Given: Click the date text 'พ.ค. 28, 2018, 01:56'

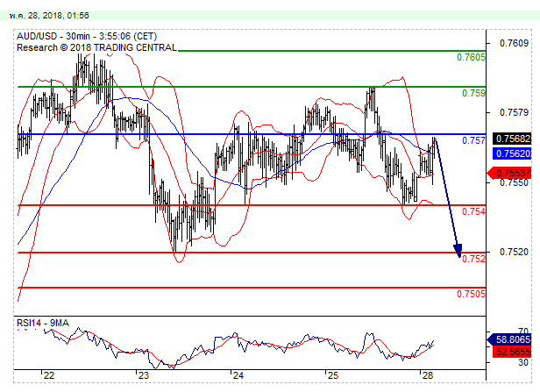Looking at the screenshot, I should (49, 16).
